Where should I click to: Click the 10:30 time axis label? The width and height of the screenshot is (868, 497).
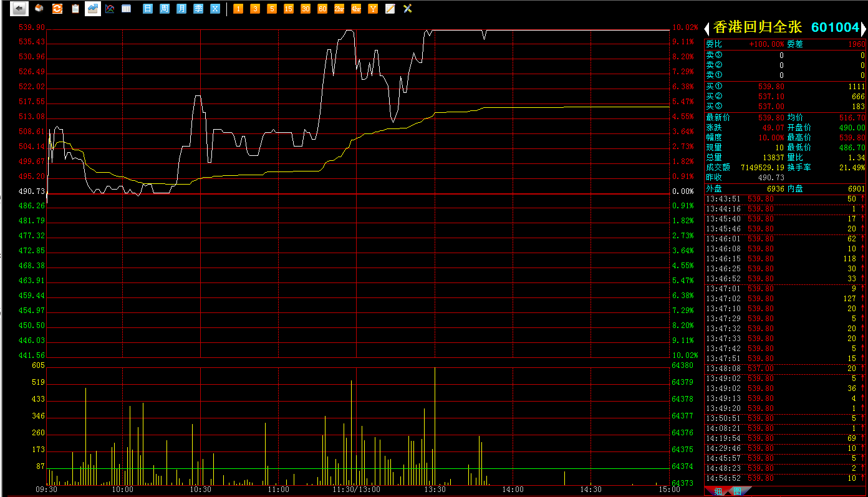point(201,490)
